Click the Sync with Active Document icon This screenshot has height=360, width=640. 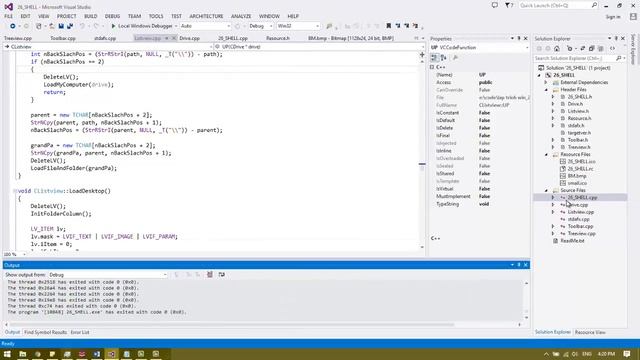coord(583,49)
